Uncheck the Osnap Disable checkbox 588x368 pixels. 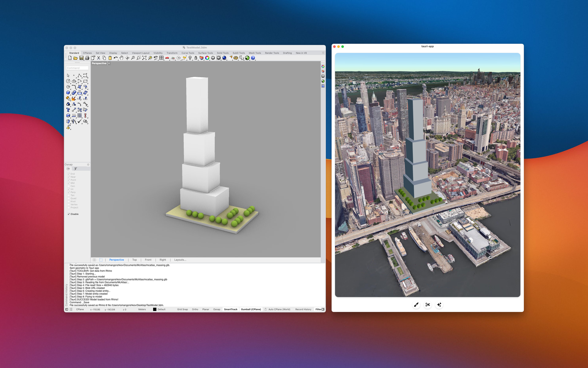pyautogui.click(x=69, y=214)
